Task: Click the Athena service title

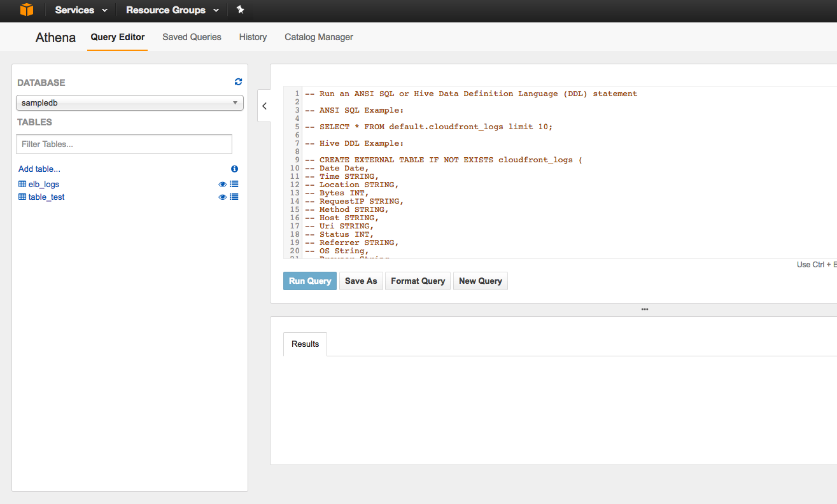Action: coord(55,38)
